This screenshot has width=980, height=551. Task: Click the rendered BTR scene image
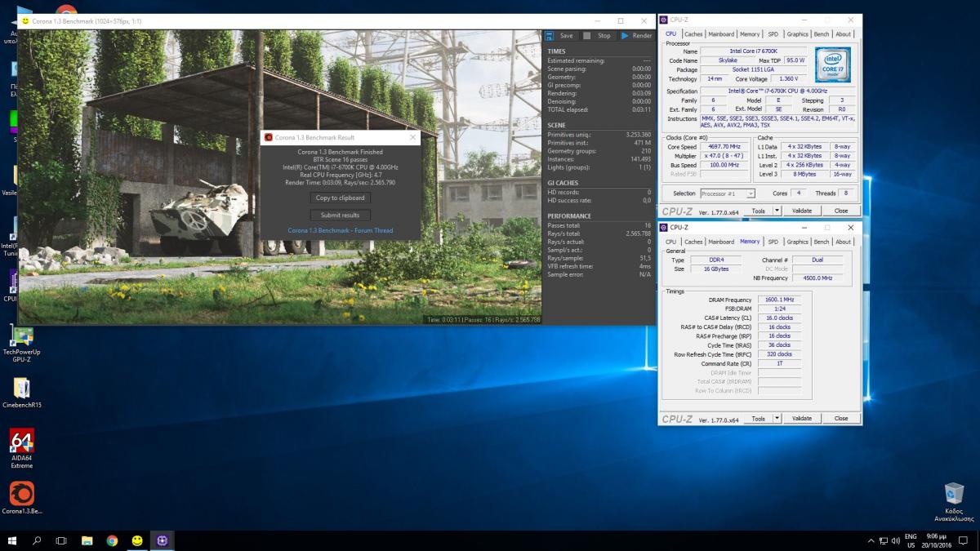coord(279,176)
